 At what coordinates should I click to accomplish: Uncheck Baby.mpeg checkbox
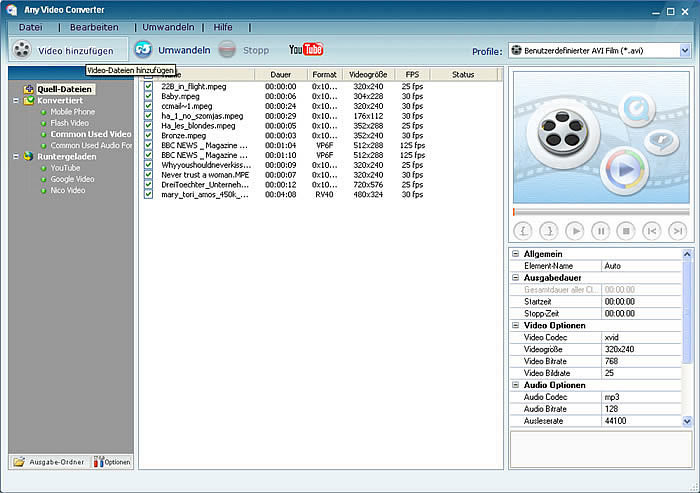[x=148, y=96]
